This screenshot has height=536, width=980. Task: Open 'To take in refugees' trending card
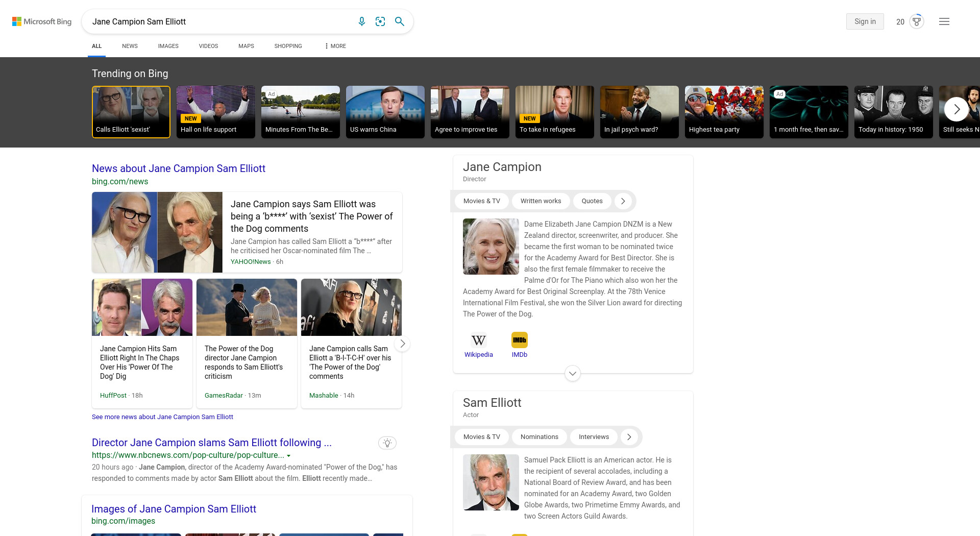[x=555, y=112]
